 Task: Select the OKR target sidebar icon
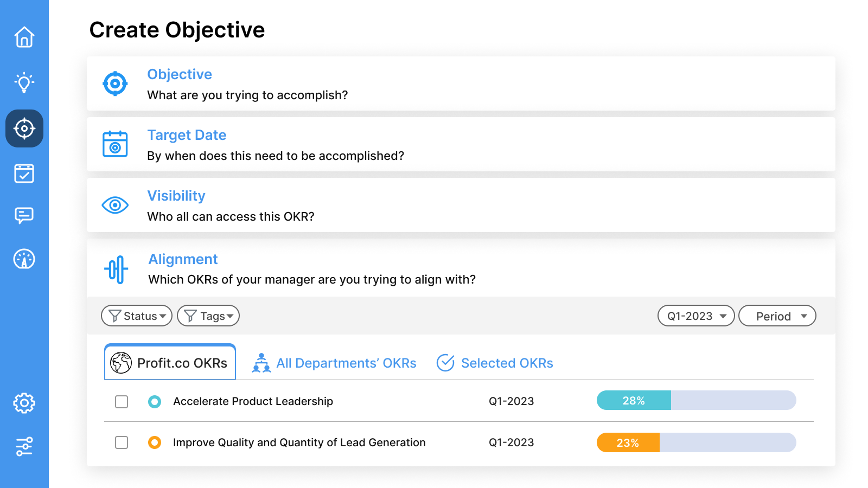pos(24,129)
